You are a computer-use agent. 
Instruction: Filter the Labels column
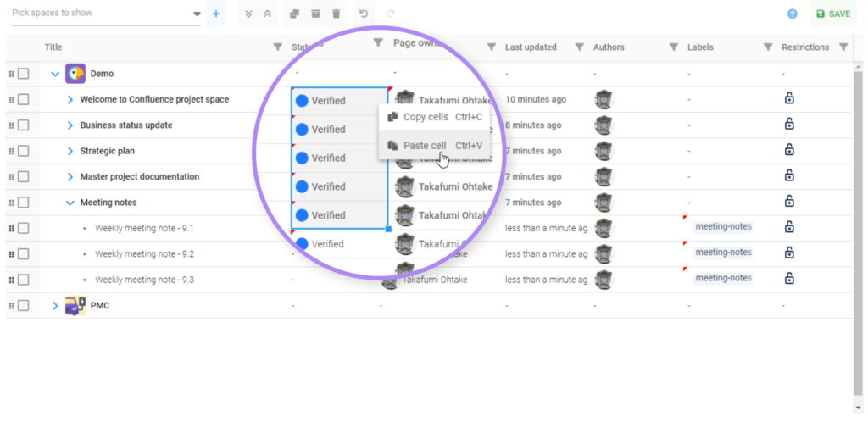(x=768, y=47)
